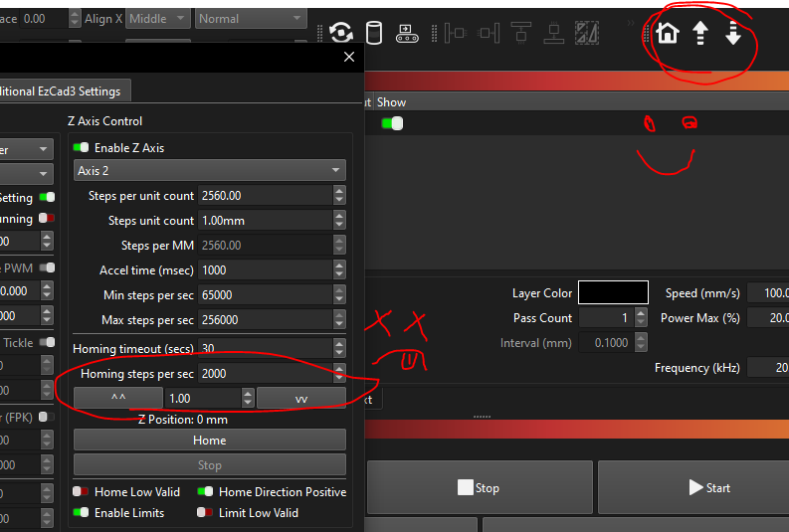Open the Layer Color black swatch
789x532 pixels.
(x=613, y=292)
